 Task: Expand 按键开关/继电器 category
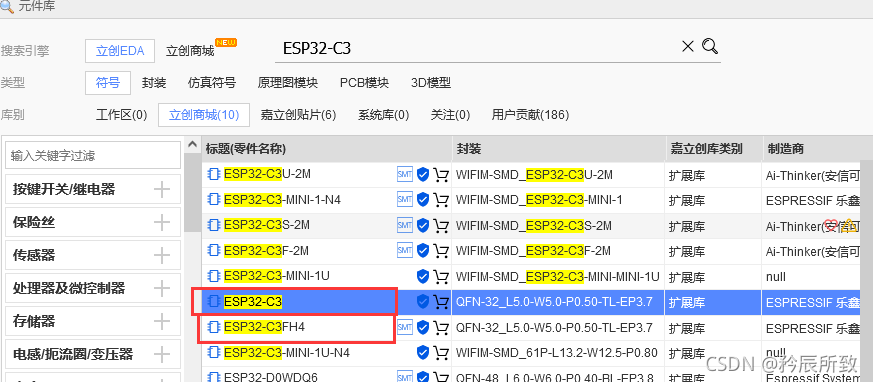click(162, 190)
